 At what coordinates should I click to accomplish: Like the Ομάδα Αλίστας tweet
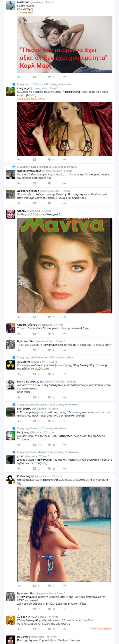[x=49, y=334]
